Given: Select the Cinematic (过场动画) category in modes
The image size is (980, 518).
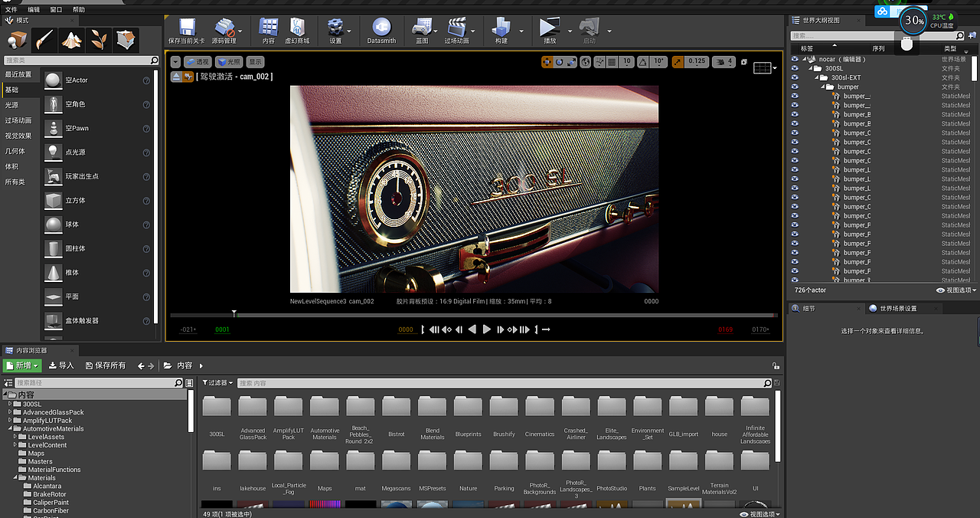Looking at the screenshot, I should pyautogui.click(x=18, y=120).
